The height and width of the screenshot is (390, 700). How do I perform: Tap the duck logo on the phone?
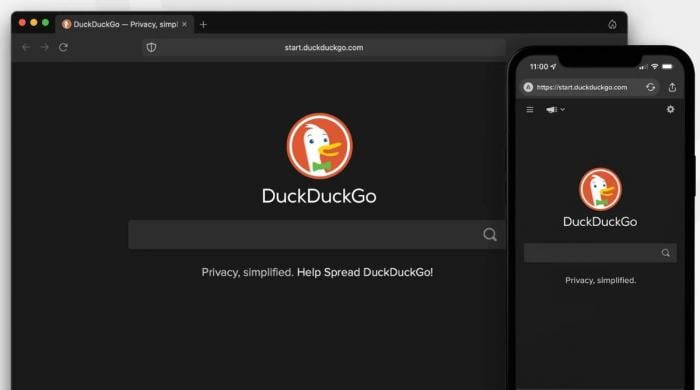pyautogui.click(x=600, y=189)
